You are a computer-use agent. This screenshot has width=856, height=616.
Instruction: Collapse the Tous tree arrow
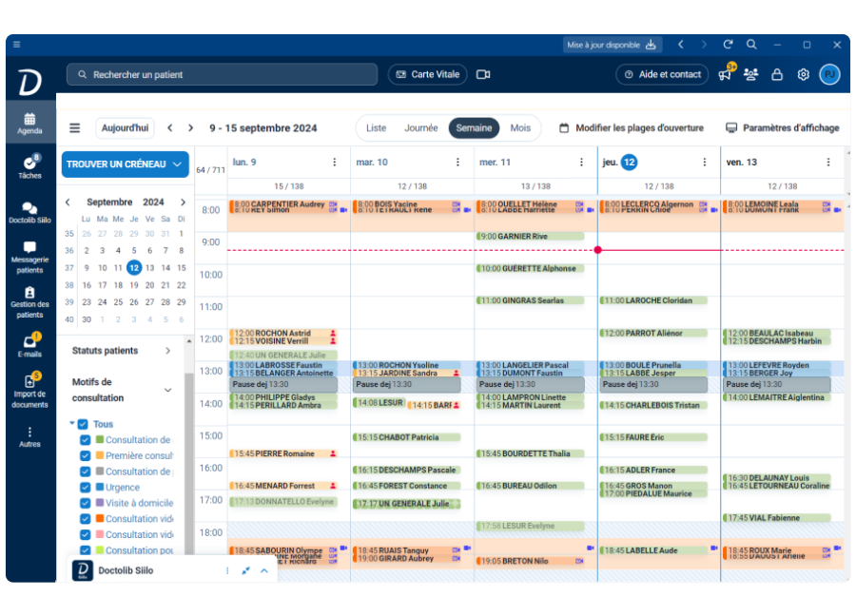(x=71, y=423)
